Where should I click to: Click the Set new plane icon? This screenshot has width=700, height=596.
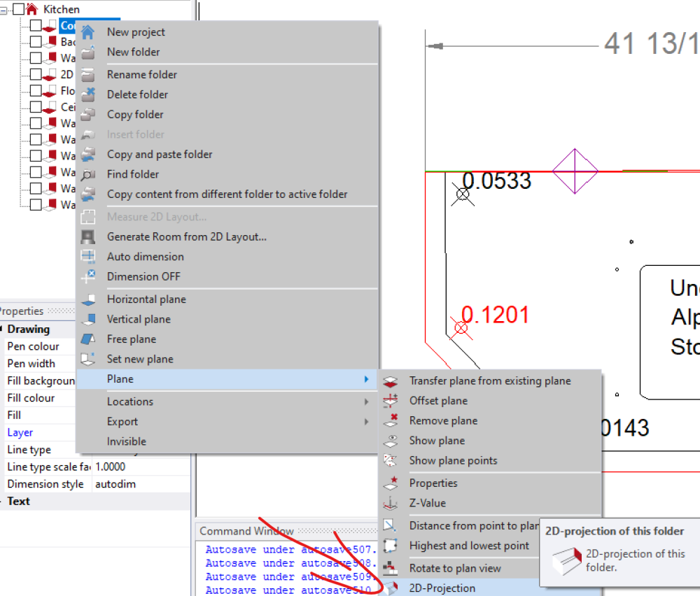[88, 359]
